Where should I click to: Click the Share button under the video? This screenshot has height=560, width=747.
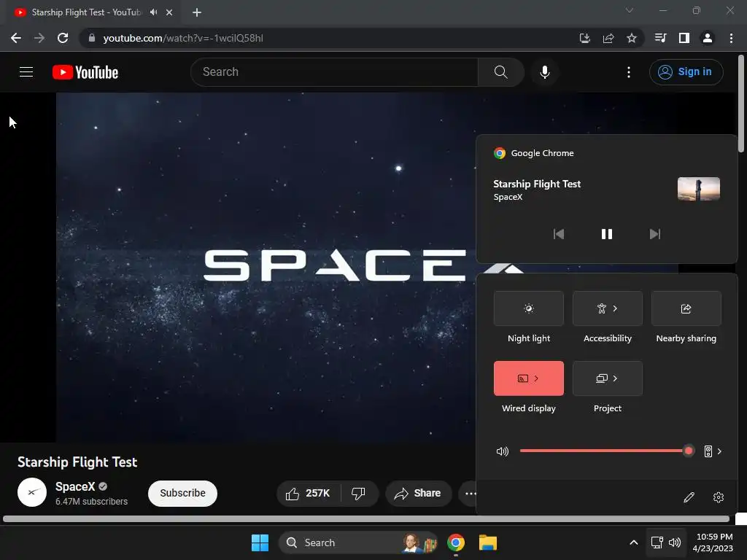(x=418, y=494)
